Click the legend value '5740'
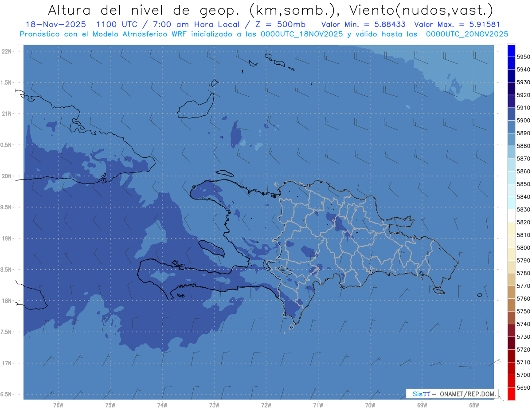This screenshot has height=411, width=532. [524, 324]
